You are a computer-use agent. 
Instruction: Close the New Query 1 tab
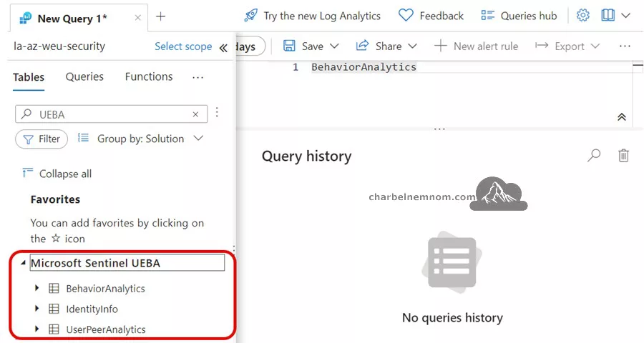[x=138, y=18]
